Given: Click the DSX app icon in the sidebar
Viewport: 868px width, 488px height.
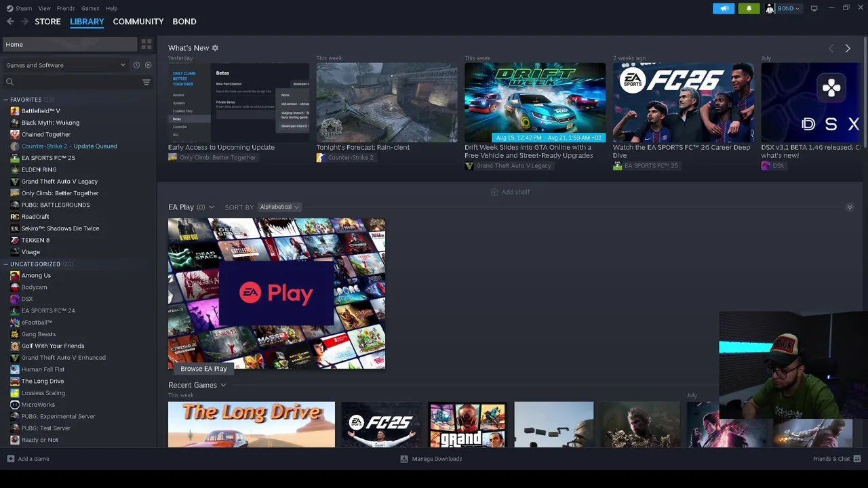Looking at the screenshot, I should pos(15,299).
